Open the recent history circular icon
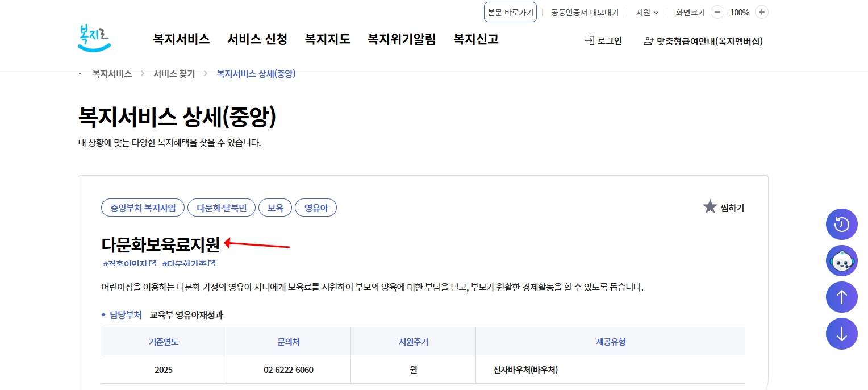Viewport: 868px width, 390px height. (x=841, y=225)
